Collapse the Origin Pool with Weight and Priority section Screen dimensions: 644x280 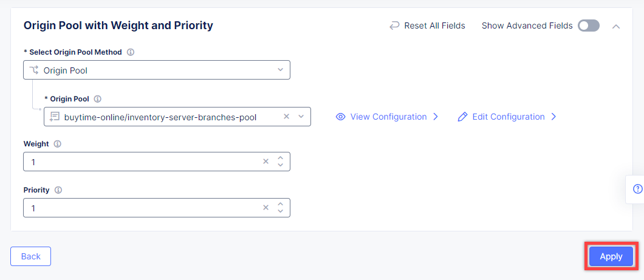pyautogui.click(x=615, y=26)
